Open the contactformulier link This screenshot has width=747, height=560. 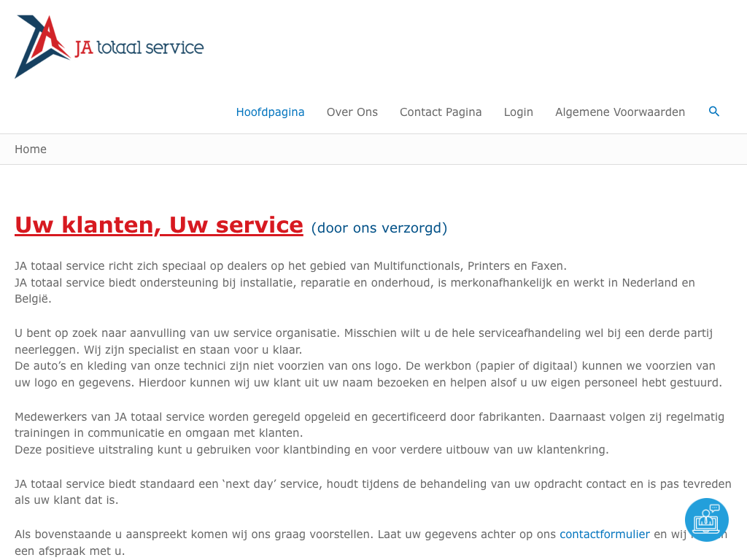coord(604,534)
